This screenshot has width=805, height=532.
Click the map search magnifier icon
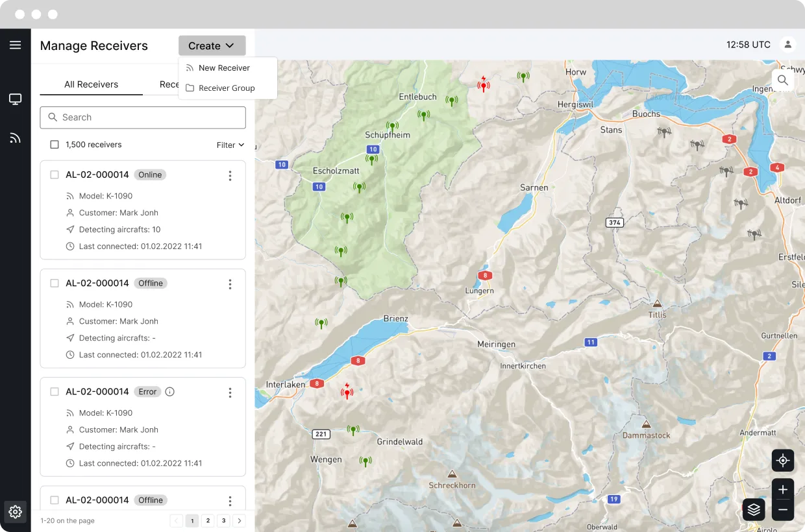pos(783,80)
